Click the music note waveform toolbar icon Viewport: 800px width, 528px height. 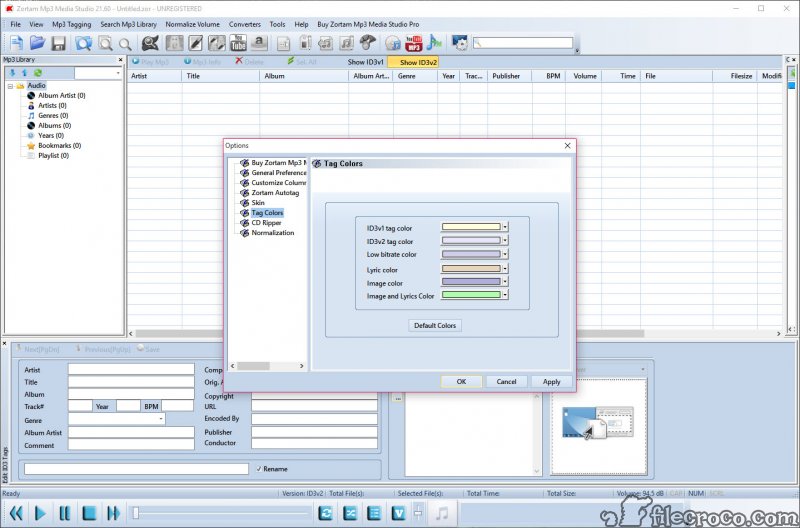click(x=434, y=43)
